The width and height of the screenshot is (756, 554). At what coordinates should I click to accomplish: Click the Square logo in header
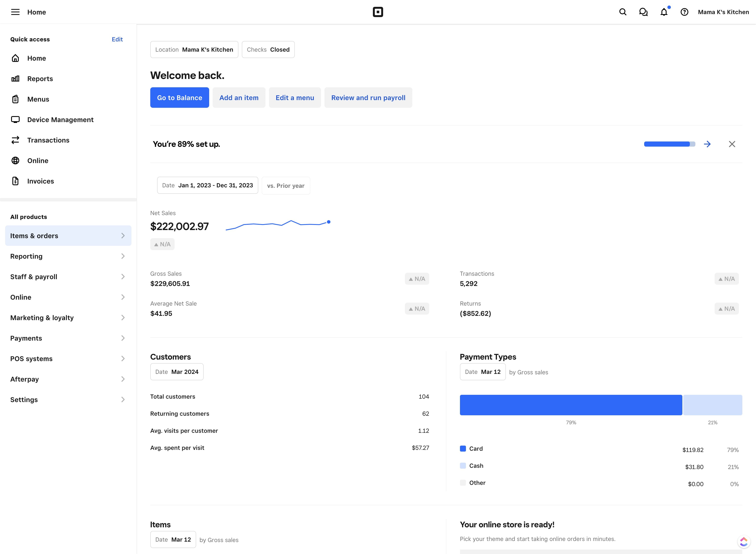378,12
